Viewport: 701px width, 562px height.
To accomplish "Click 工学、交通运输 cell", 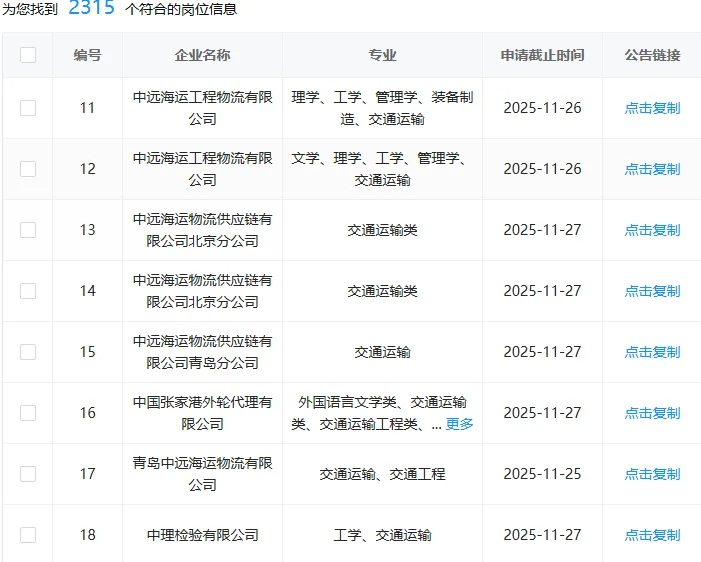I will click(x=382, y=535).
